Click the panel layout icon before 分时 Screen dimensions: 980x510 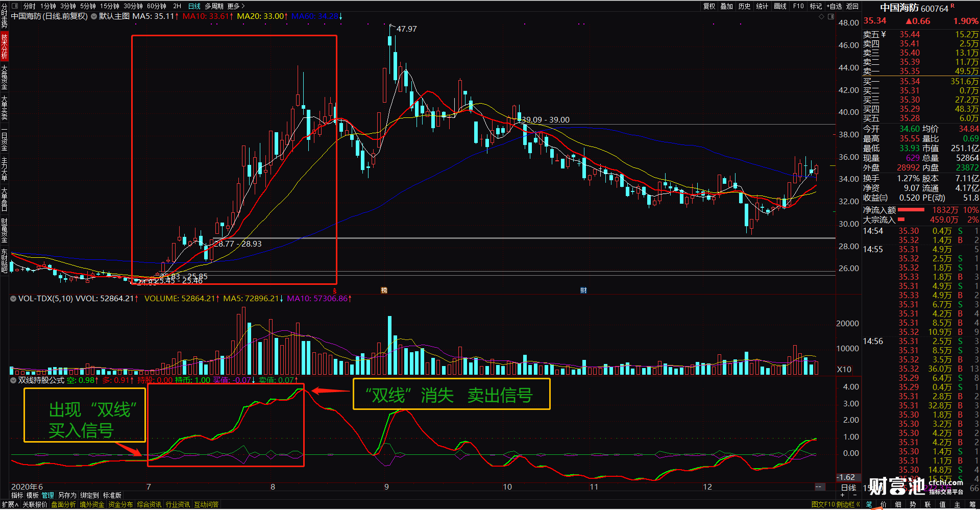tap(14, 6)
